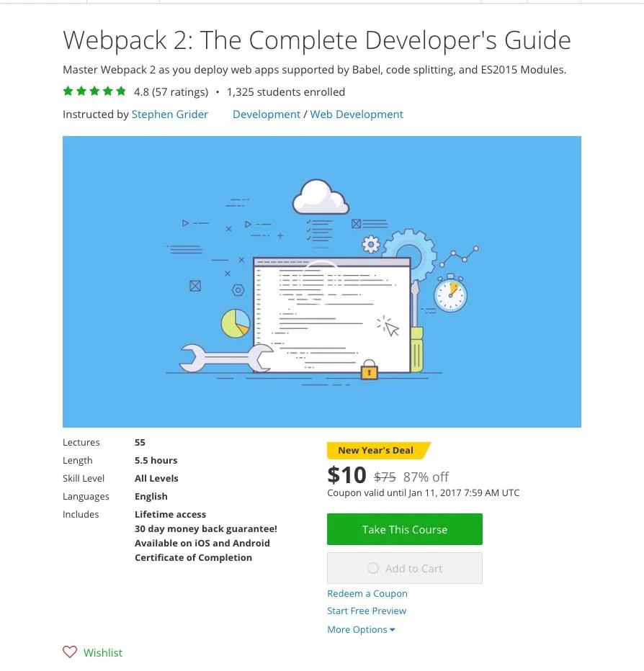Click the yellow padlock icon in the illustration
Image resolution: width=644 pixels, height=671 pixels.
(369, 370)
